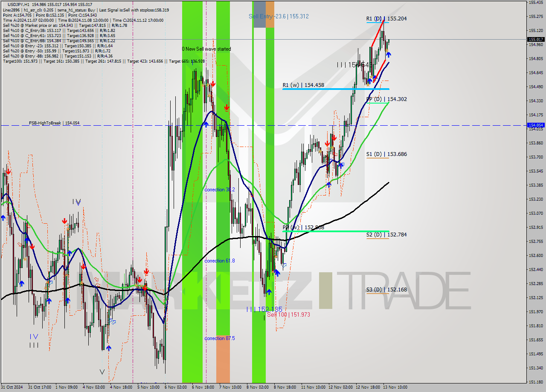Image resolution: width=546 pixels, height=392 pixels.
Task: Click the 'R1 (D) | 155.204' pivot label
Action: pos(386,19)
